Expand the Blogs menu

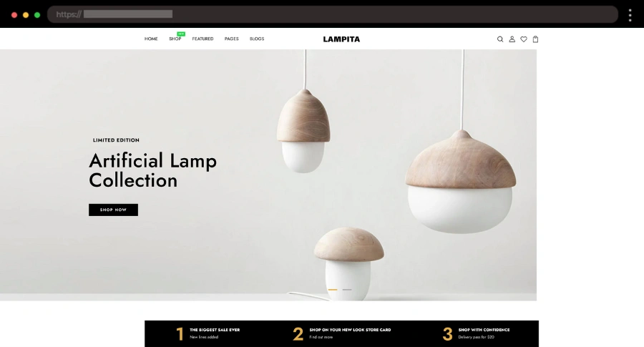(257, 39)
